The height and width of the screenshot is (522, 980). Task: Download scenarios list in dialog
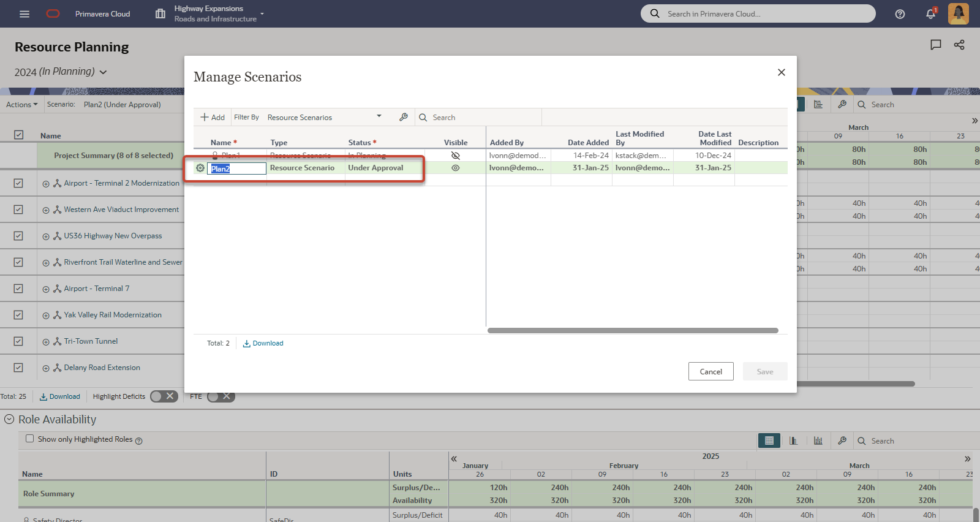coord(263,343)
